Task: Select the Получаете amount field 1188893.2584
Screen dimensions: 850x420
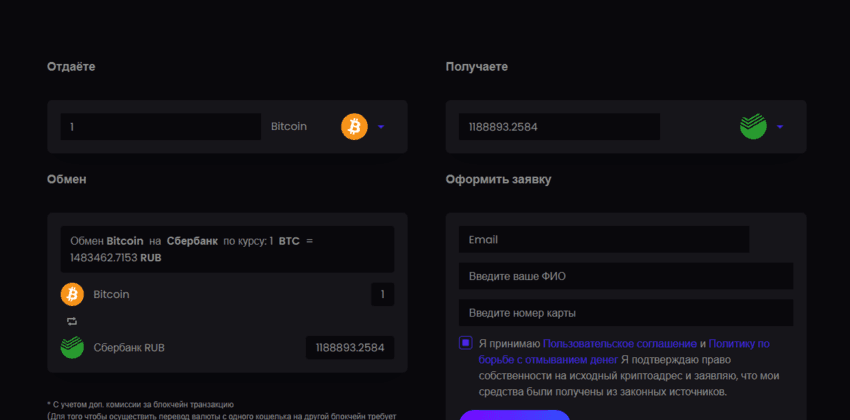Action: [558, 127]
